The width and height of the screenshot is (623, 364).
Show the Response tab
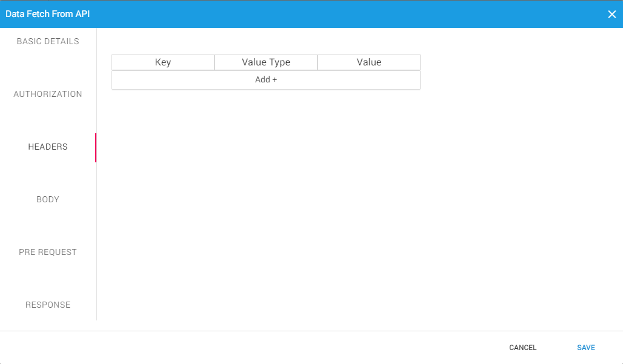point(48,305)
